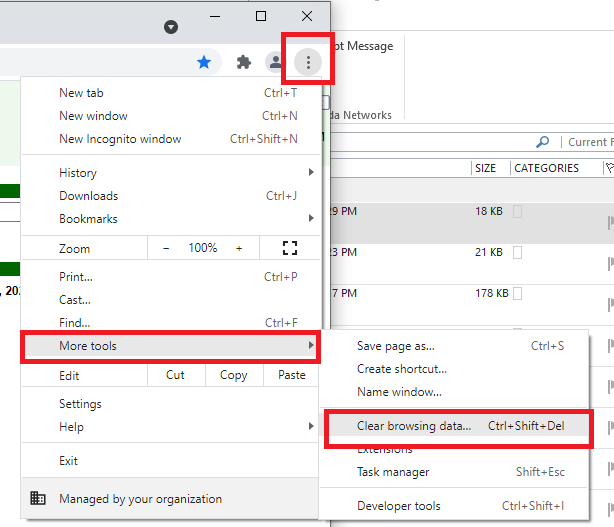614x527 pixels.
Task: Click the search magnifier icon
Action: click(x=543, y=142)
